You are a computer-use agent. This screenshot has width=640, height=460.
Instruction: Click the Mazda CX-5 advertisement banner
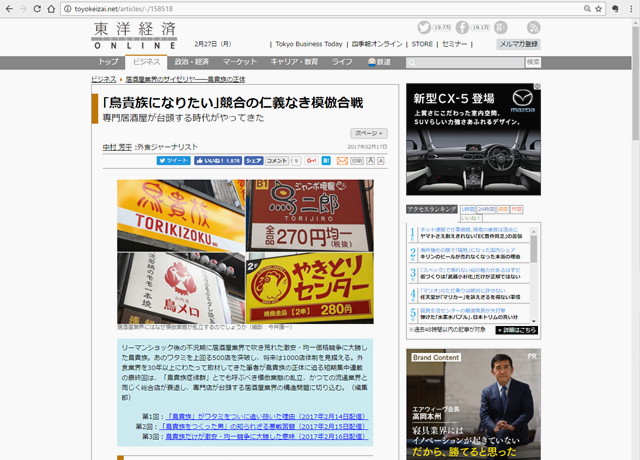[473, 139]
